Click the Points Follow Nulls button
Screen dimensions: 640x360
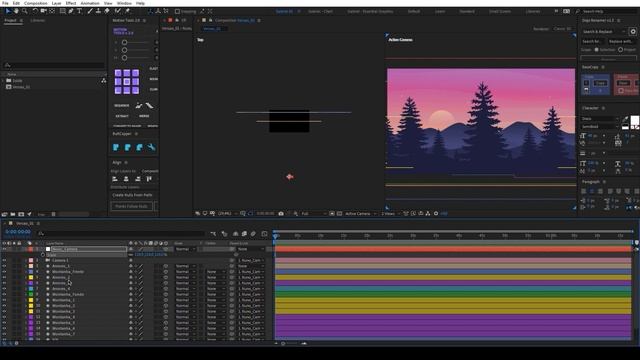131,206
